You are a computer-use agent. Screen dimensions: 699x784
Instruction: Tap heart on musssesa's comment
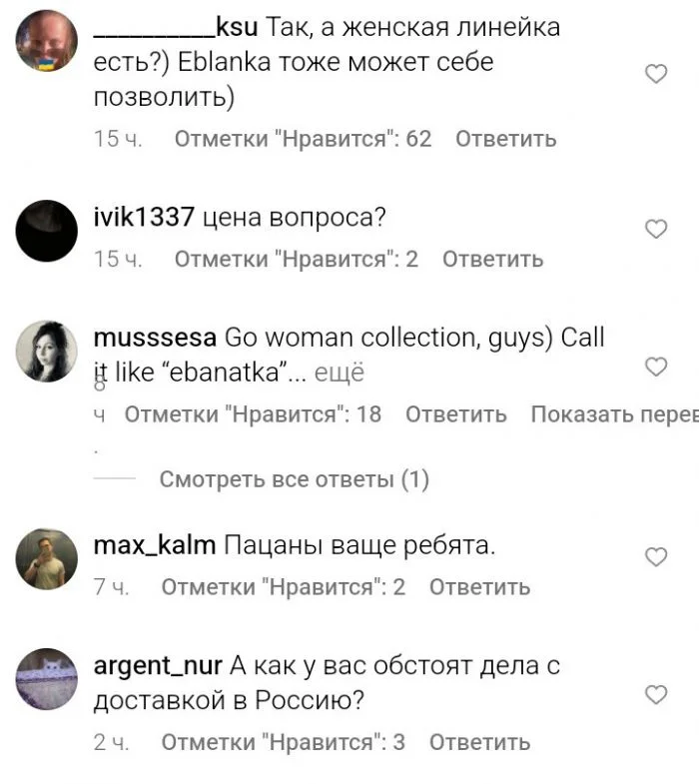pos(656,367)
